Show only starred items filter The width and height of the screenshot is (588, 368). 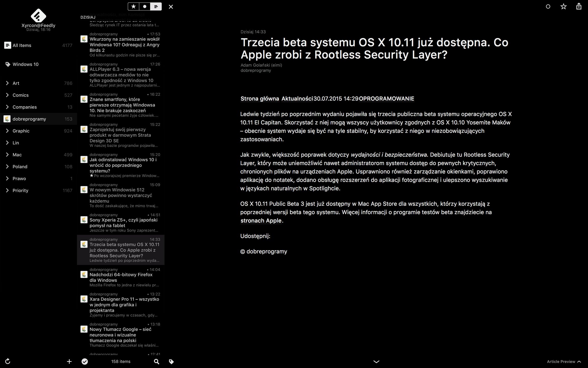click(133, 6)
